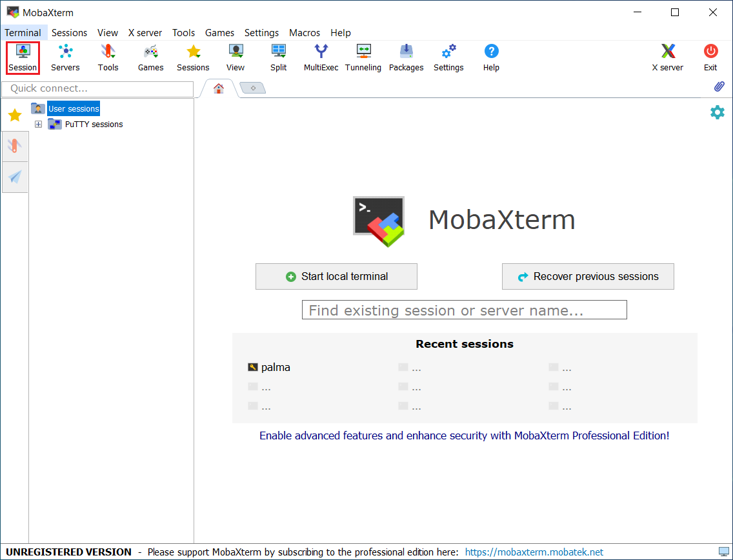Focus the Find existing session search box
The image size is (733, 560).
[464, 310]
